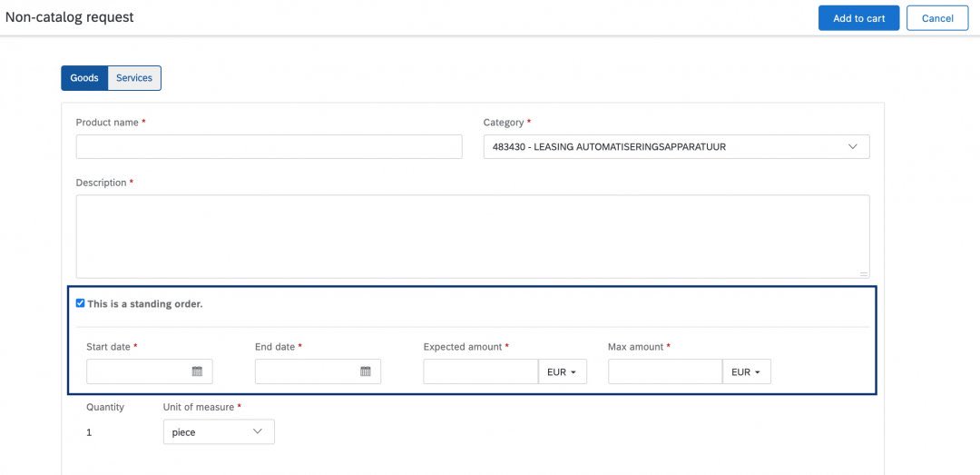
Task: Click the Cancel button
Action: (937, 18)
